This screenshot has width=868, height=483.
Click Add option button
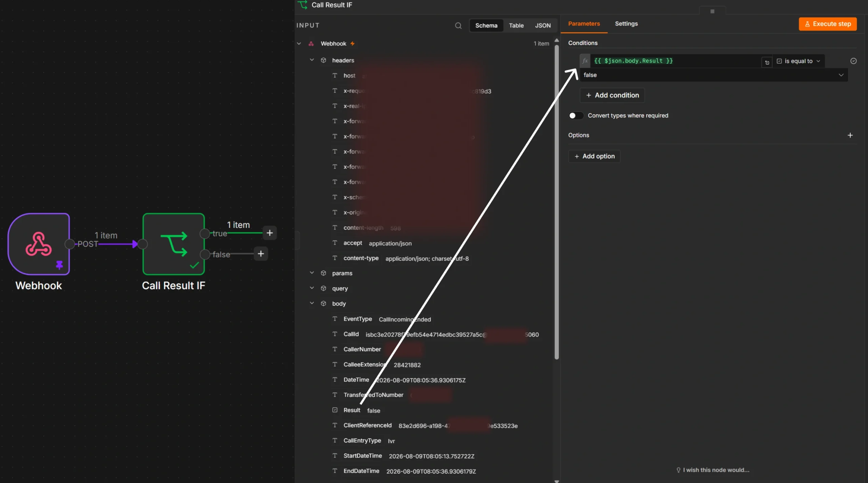(594, 156)
